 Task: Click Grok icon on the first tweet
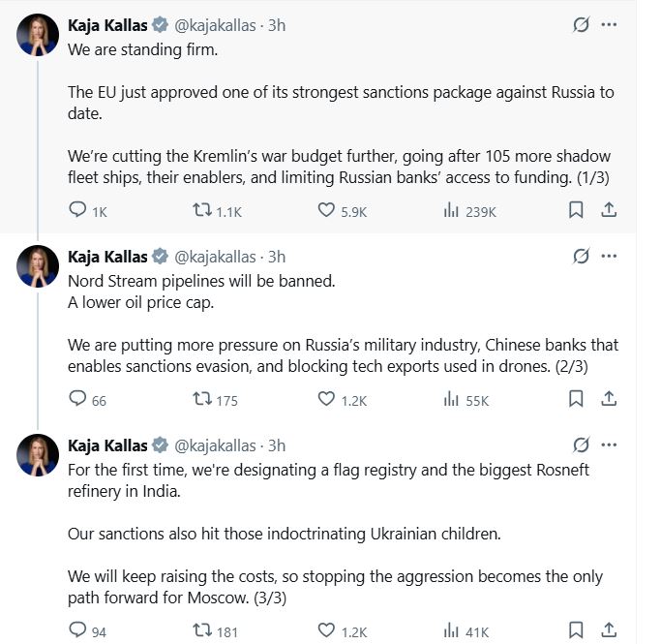click(x=581, y=25)
